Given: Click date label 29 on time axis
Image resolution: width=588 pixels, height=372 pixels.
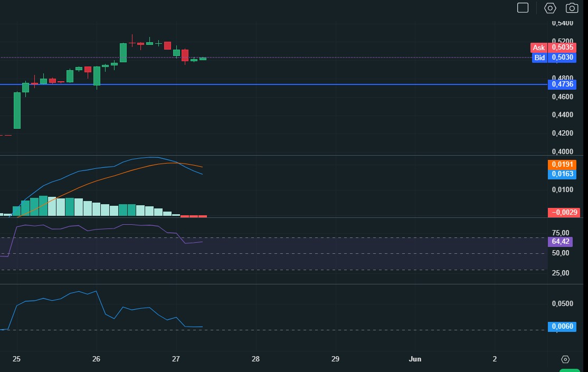Looking at the screenshot, I should (335, 359).
